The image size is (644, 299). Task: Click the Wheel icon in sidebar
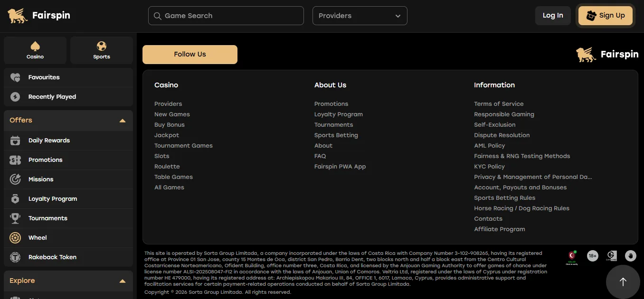tap(15, 238)
